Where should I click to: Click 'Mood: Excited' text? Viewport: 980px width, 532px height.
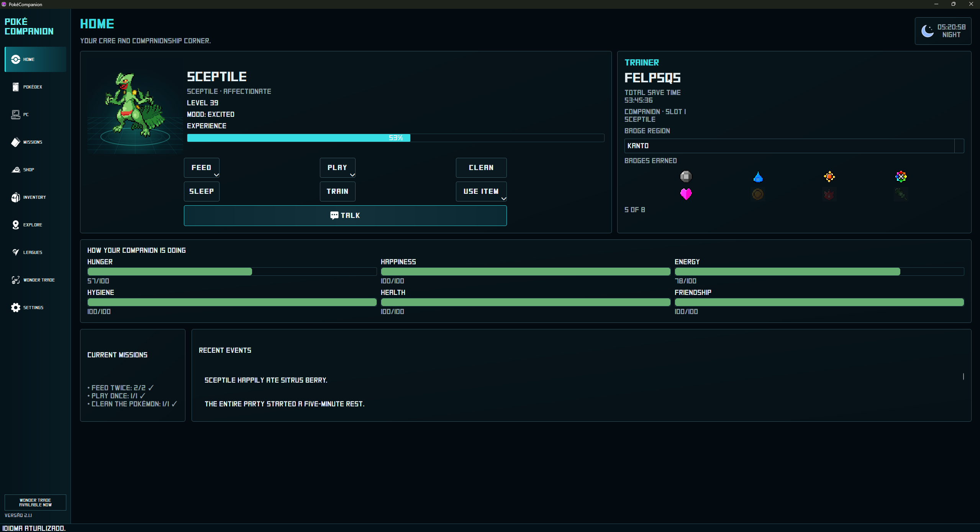211,115
